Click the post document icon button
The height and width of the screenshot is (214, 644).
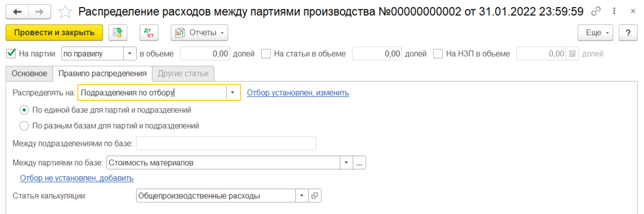click(118, 33)
